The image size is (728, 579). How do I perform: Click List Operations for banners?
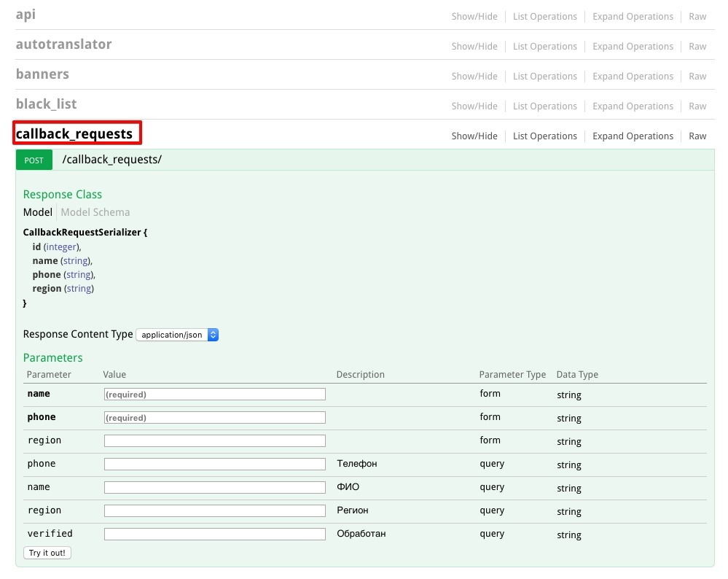(x=544, y=77)
